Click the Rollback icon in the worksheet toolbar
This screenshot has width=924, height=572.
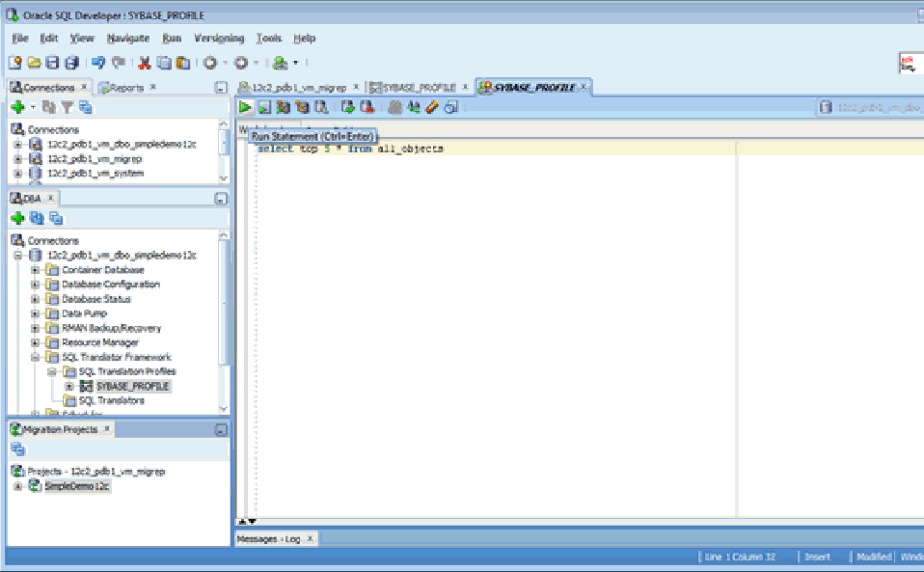point(367,107)
